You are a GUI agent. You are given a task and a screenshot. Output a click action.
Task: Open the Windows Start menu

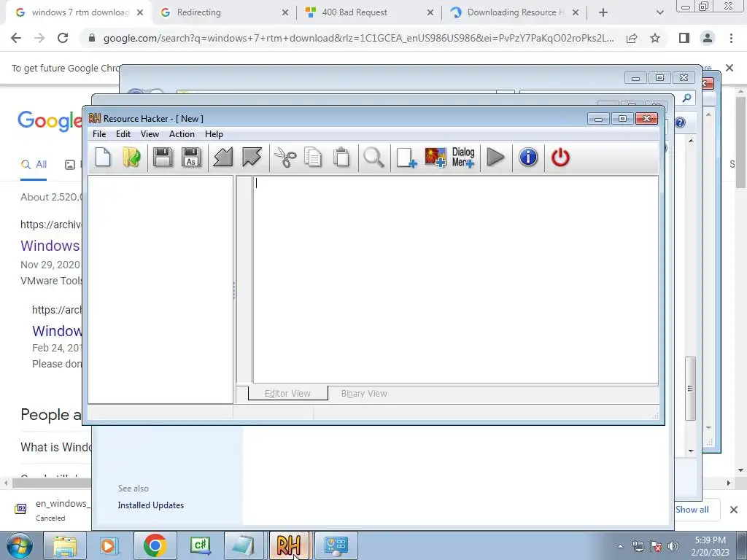pyautogui.click(x=18, y=545)
